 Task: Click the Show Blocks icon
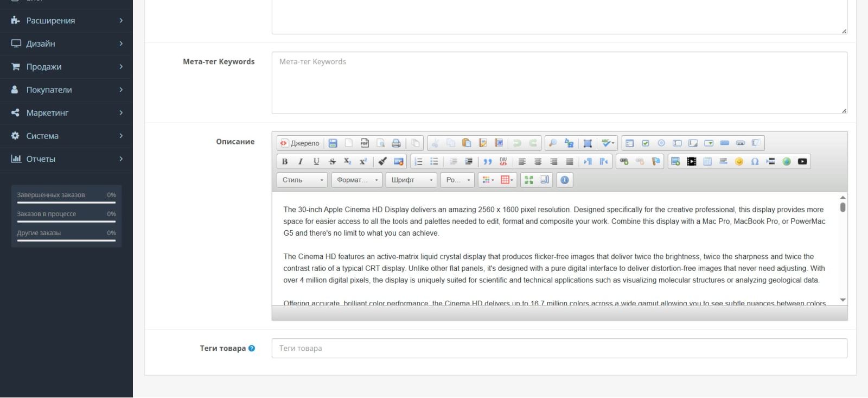pos(545,180)
